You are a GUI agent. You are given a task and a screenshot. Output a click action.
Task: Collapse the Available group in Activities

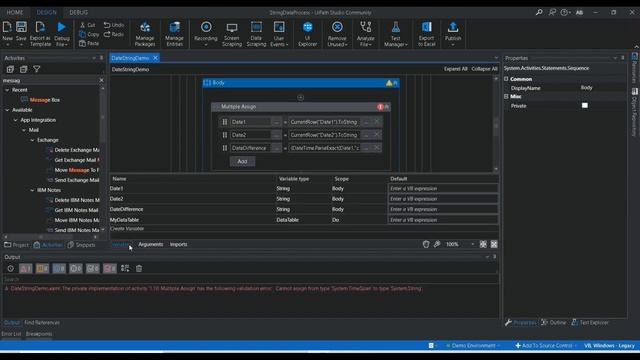coord(7,110)
